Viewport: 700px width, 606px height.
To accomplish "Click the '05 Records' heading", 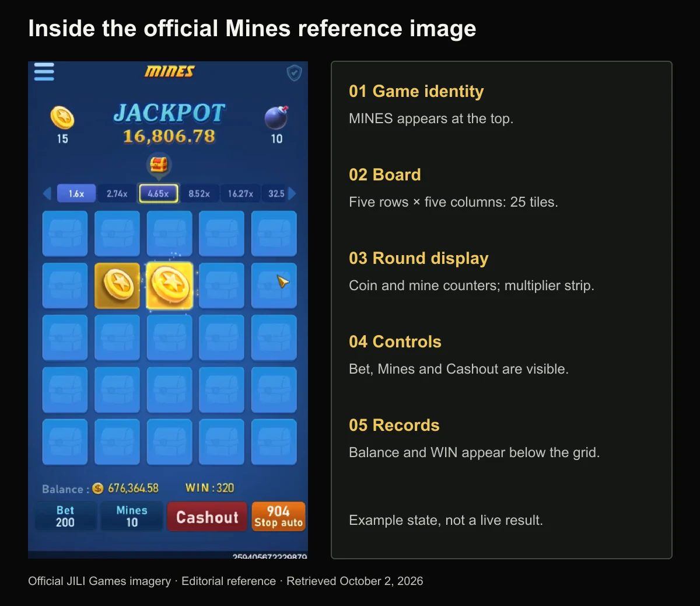I will pos(394,425).
